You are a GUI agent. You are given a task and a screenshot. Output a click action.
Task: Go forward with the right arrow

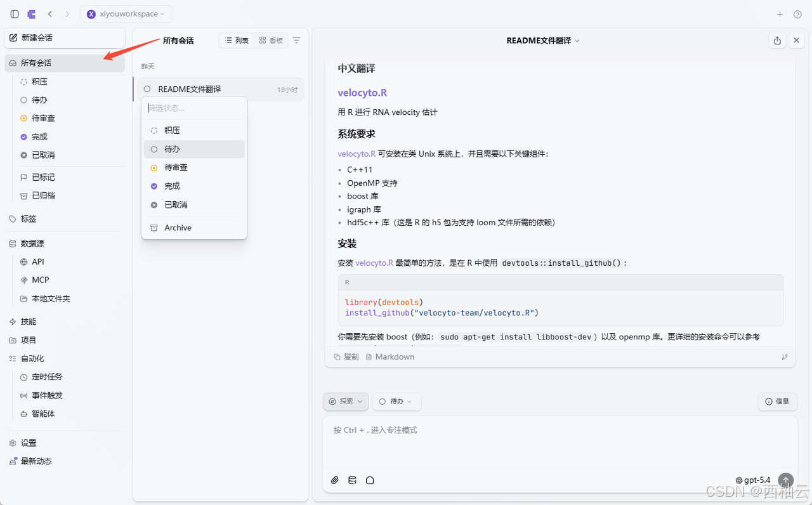pos(67,14)
